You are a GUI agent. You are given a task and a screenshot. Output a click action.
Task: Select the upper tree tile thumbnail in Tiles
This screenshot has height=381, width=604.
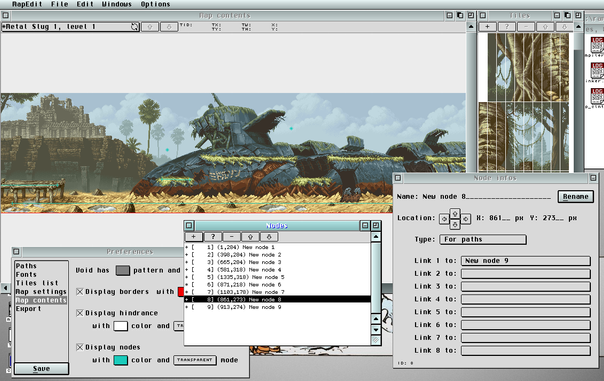coord(528,67)
